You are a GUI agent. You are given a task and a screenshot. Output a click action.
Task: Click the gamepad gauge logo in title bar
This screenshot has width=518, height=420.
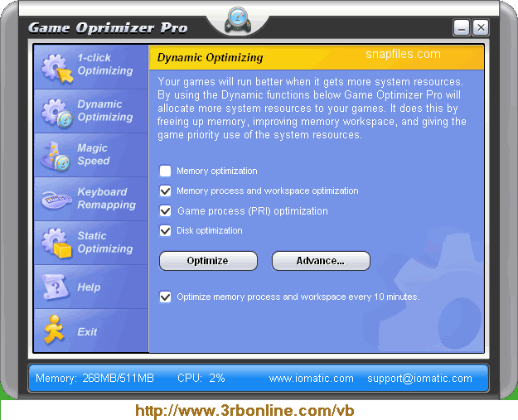coord(238,21)
